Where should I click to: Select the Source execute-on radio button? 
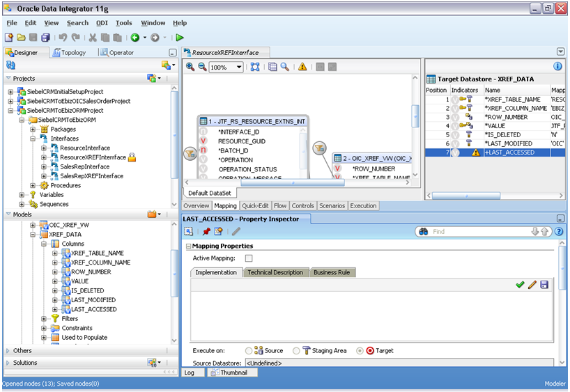249,351
